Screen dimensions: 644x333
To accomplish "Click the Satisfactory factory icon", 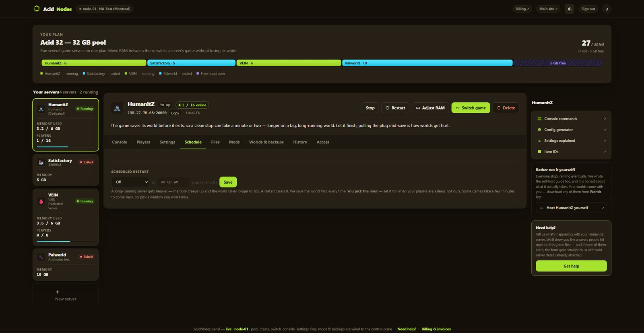I will click(x=41, y=162).
